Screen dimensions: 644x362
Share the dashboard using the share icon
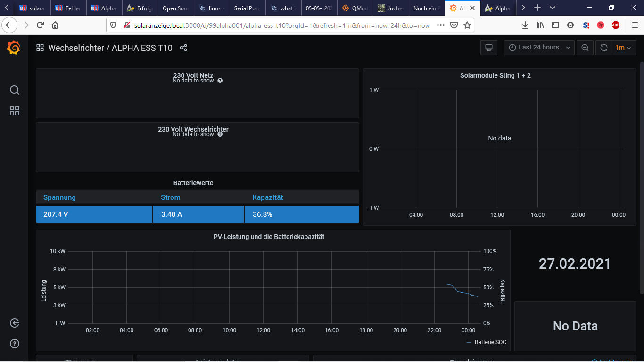click(x=184, y=48)
